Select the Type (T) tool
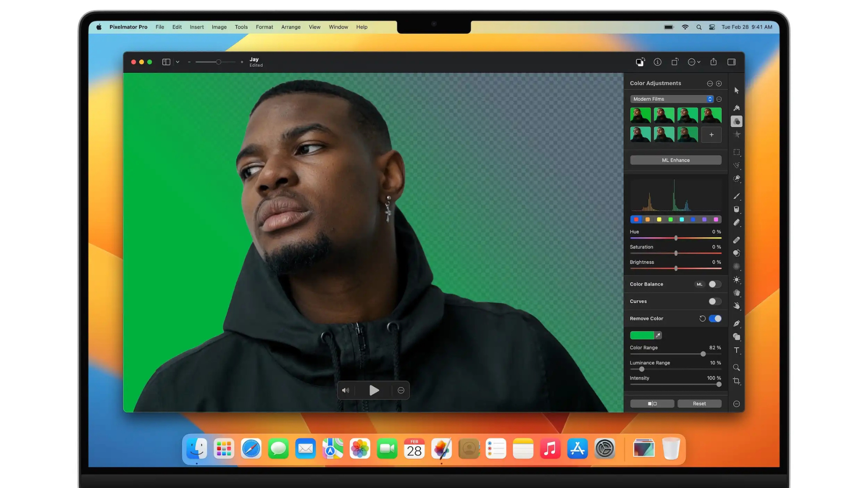The width and height of the screenshot is (868, 488). click(736, 350)
